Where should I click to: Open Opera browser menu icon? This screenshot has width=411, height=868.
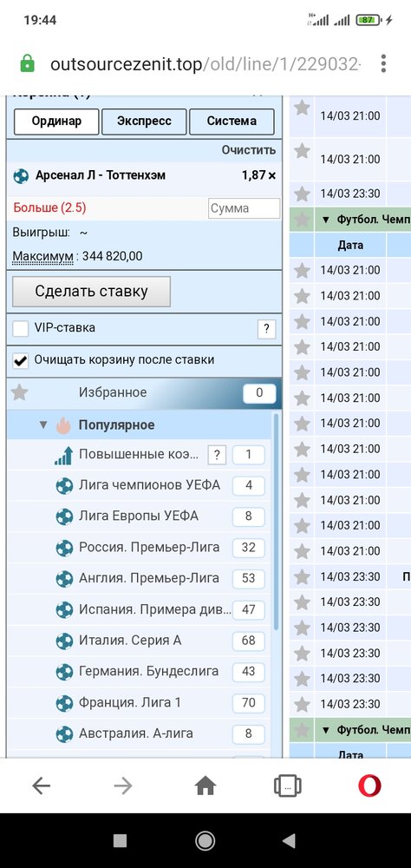(x=369, y=786)
